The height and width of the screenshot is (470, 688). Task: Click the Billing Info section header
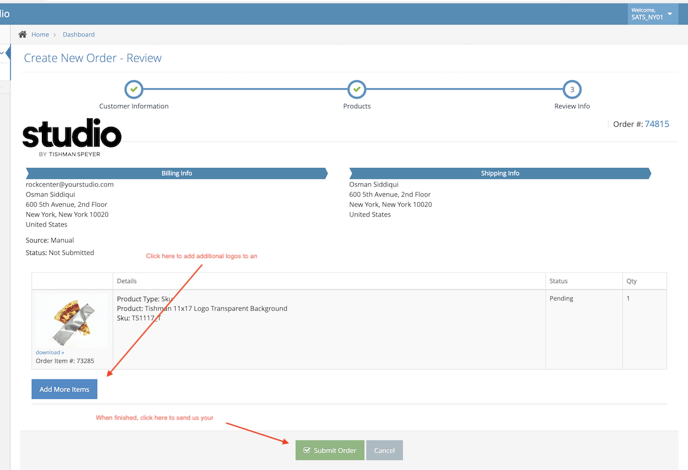[177, 173]
